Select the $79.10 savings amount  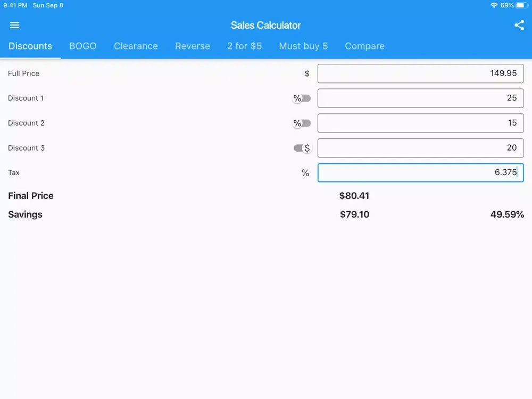click(354, 214)
